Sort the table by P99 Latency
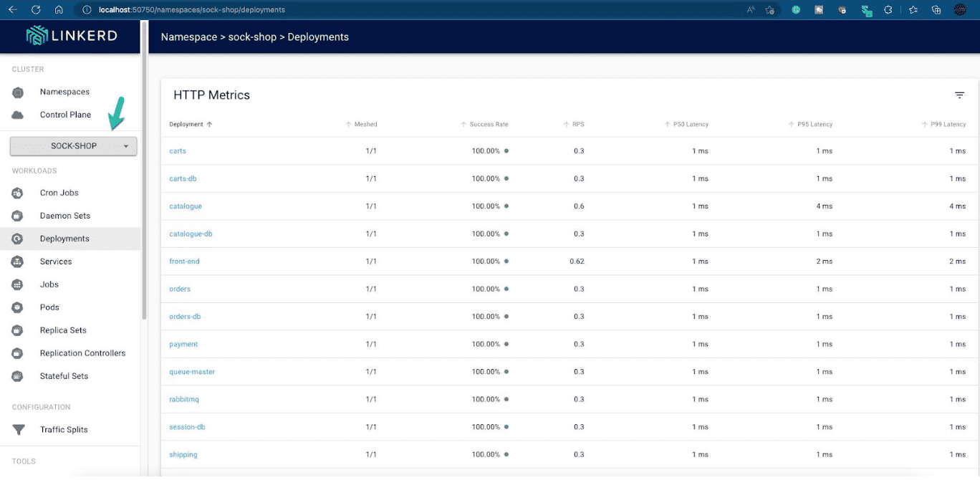 947,125
